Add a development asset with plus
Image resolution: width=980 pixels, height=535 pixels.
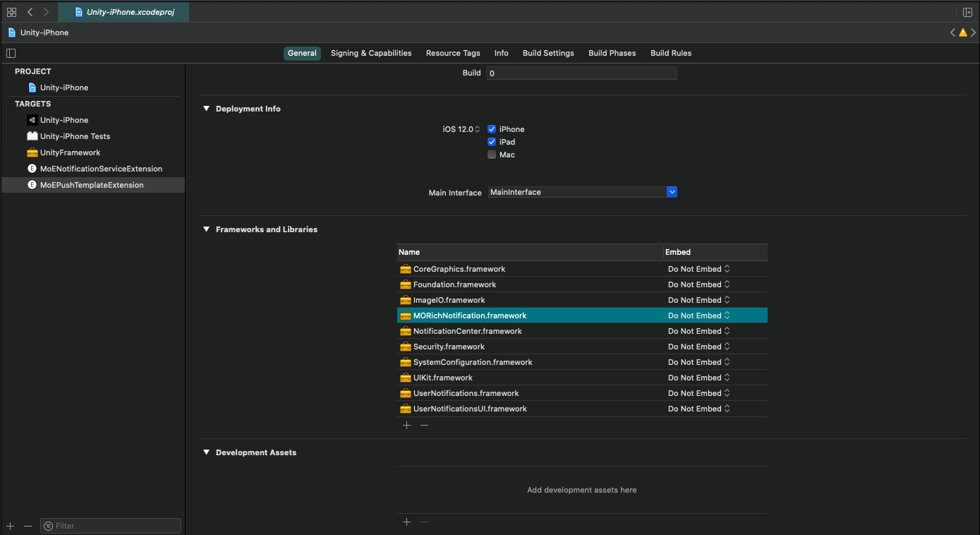406,522
